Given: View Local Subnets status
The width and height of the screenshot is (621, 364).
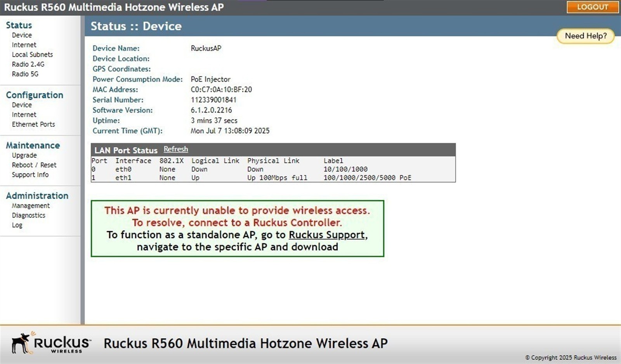Looking at the screenshot, I should click(32, 54).
